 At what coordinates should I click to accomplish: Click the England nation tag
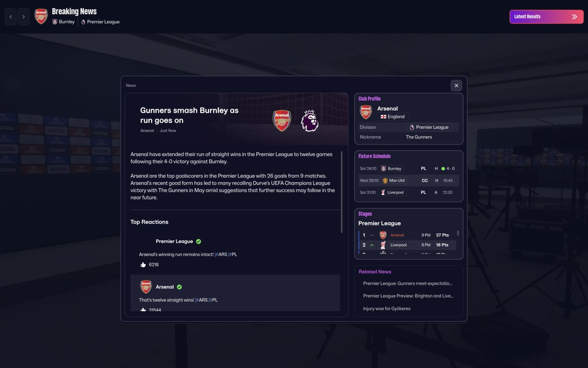(393, 117)
